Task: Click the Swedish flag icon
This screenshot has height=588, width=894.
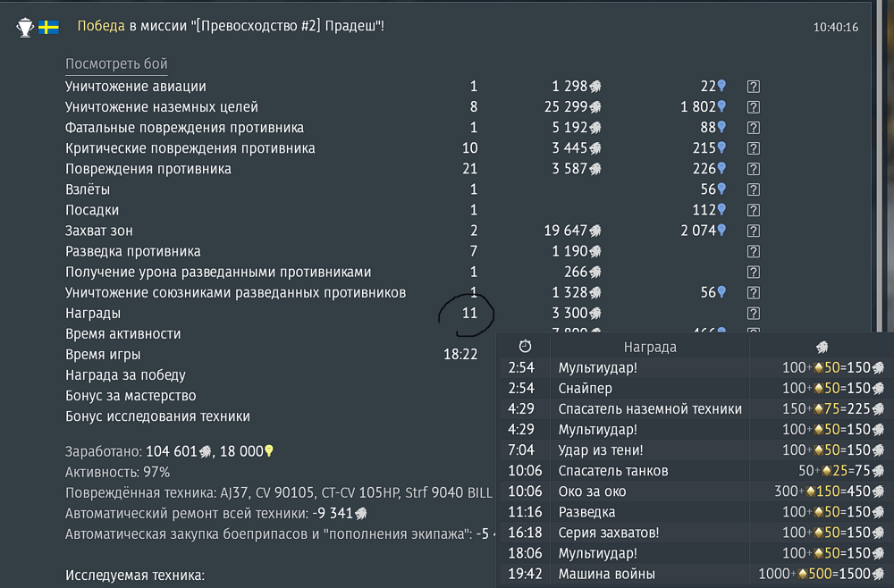Action: pos(48,28)
